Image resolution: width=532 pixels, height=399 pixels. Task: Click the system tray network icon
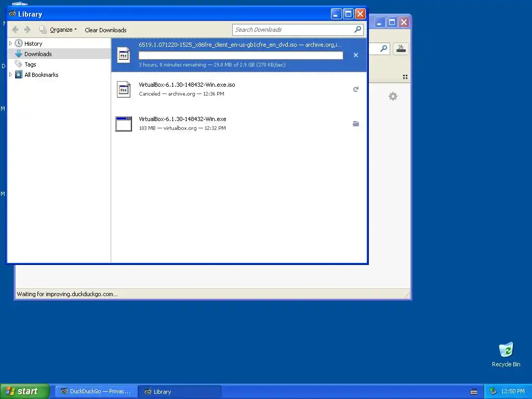494,391
